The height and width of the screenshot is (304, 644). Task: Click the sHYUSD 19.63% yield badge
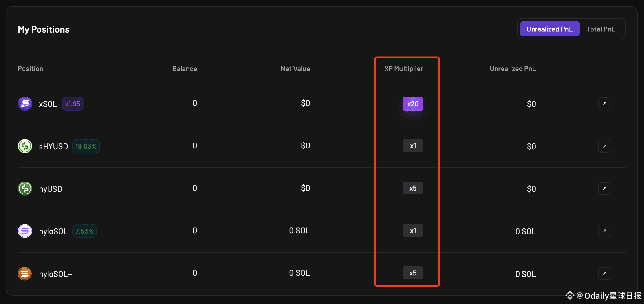(x=86, y=146)
